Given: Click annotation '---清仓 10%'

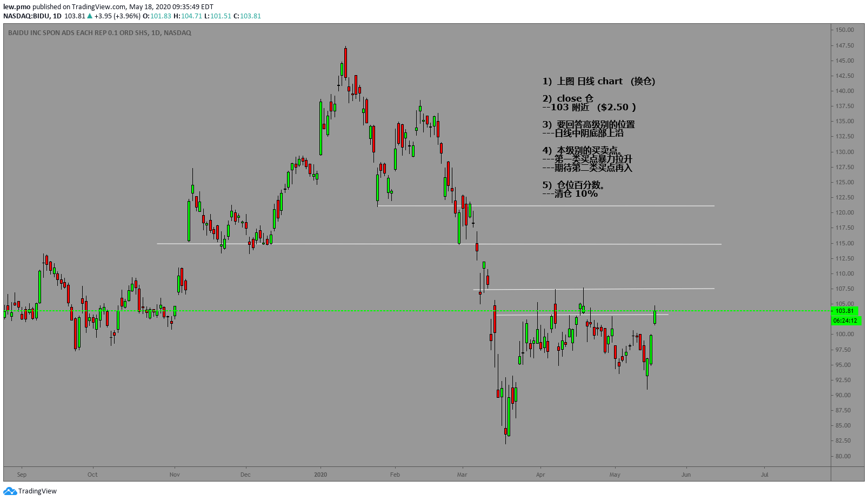Looking at the screenshot, I should click(570, 193).
